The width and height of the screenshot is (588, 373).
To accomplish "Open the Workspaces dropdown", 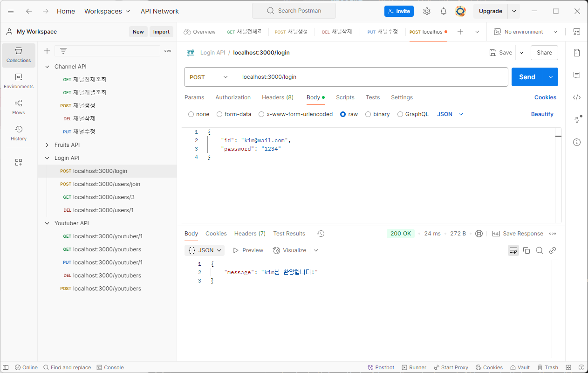I will 107,11.
